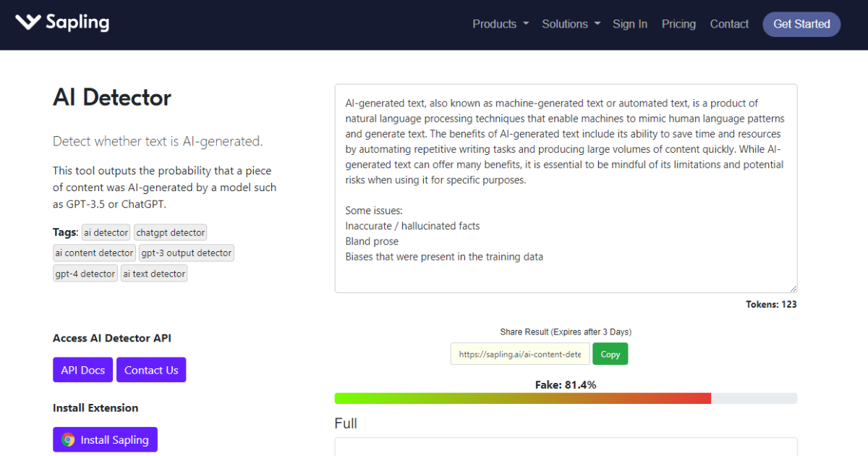Select the 'ai detector' tag
This screenshot has width=868, height=456.
(x=106, y=232)
